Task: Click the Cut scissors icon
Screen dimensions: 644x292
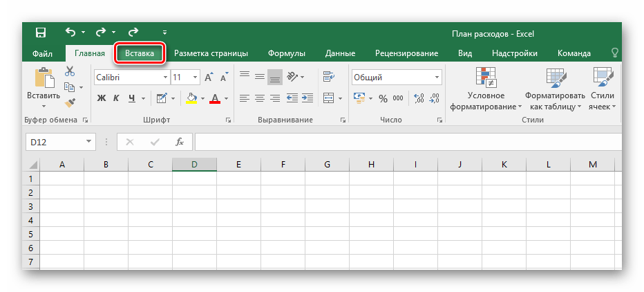Action: tap(69, 71)
